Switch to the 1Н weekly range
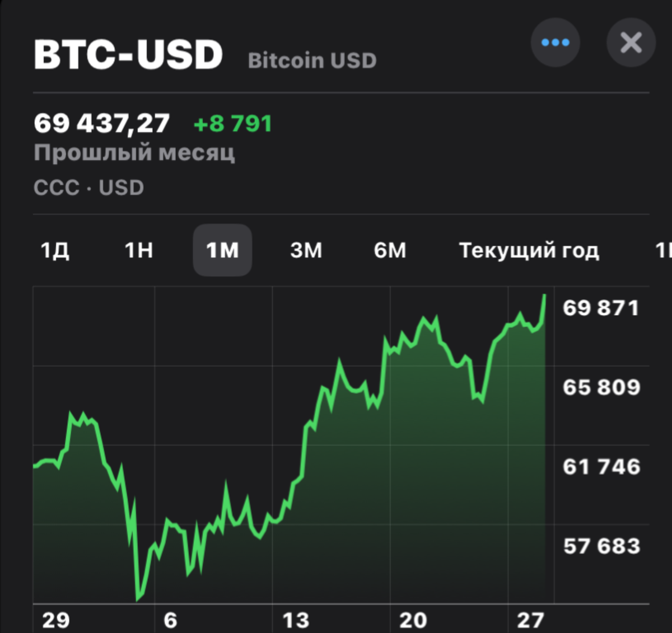This screenshot has height=633, width=672. [139, 251]
